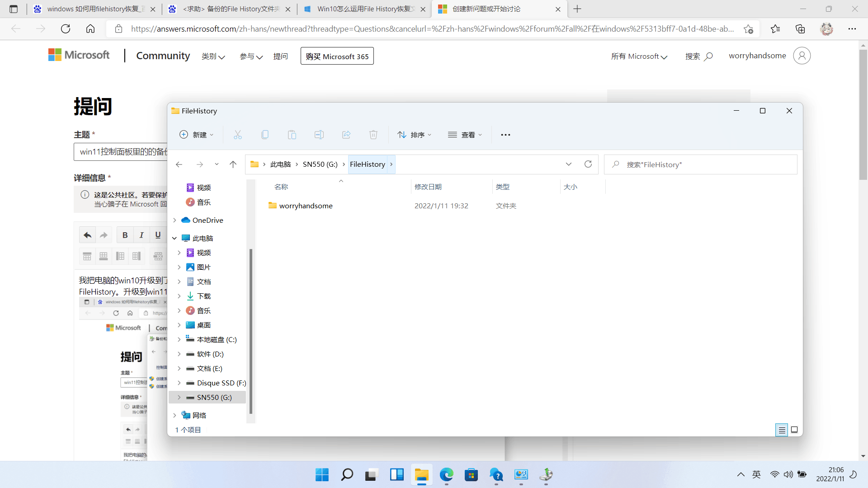Click the Edge home button
Screen dimensions: 868x488
pos(90,29)
